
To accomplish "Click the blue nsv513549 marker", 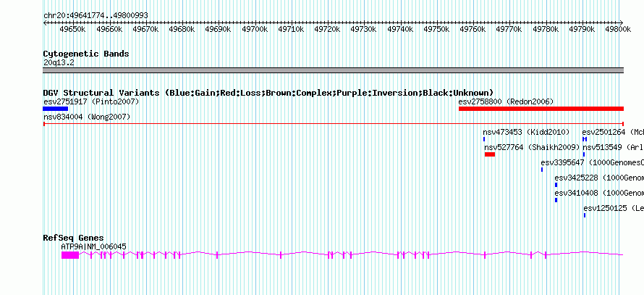I will (x=584, y=154).
